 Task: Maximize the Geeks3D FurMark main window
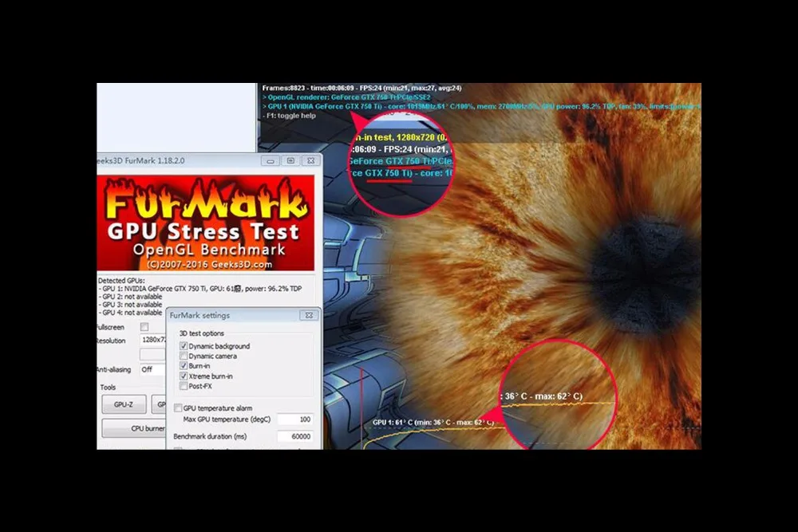[x=290, y=161]
